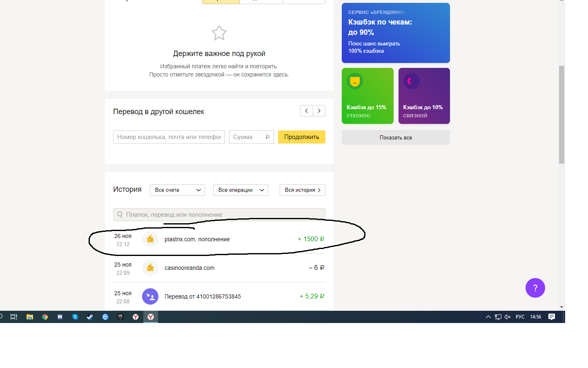Screen dimensions: 588x368
Task: Switch the РУС input language indicator
Action: (x=520, y=317)
